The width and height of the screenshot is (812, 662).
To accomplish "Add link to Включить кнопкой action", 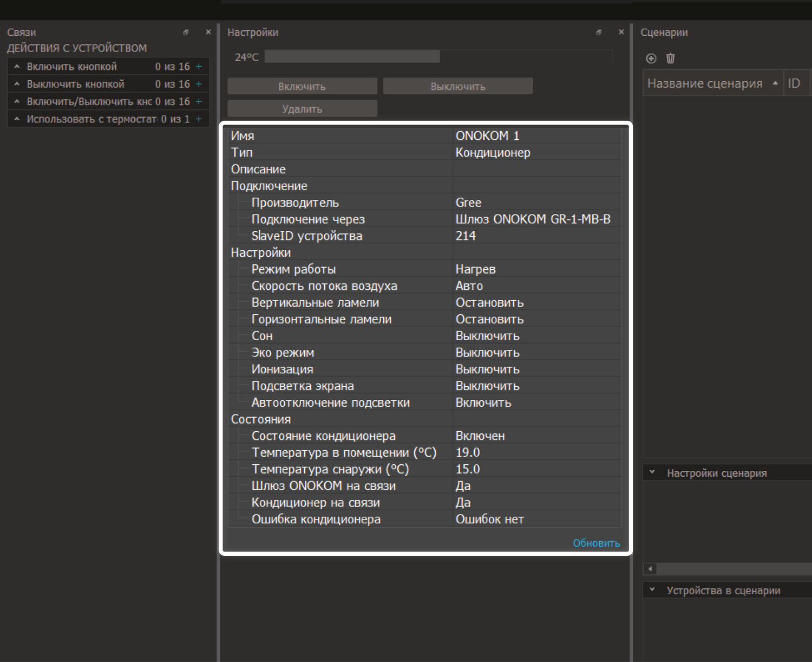I will [199, 67].
